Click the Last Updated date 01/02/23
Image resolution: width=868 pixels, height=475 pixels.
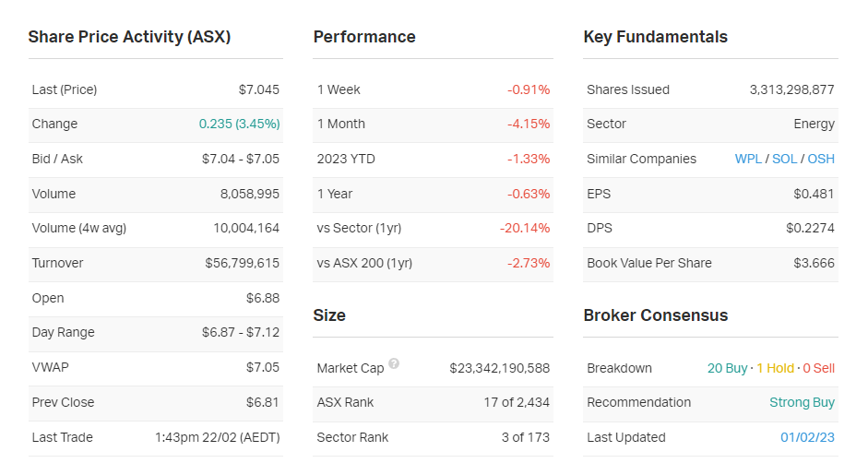(807, 437)
